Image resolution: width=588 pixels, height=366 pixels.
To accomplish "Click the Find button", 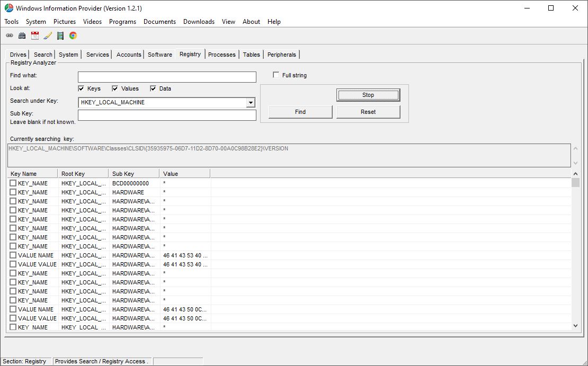I will 300,112.
